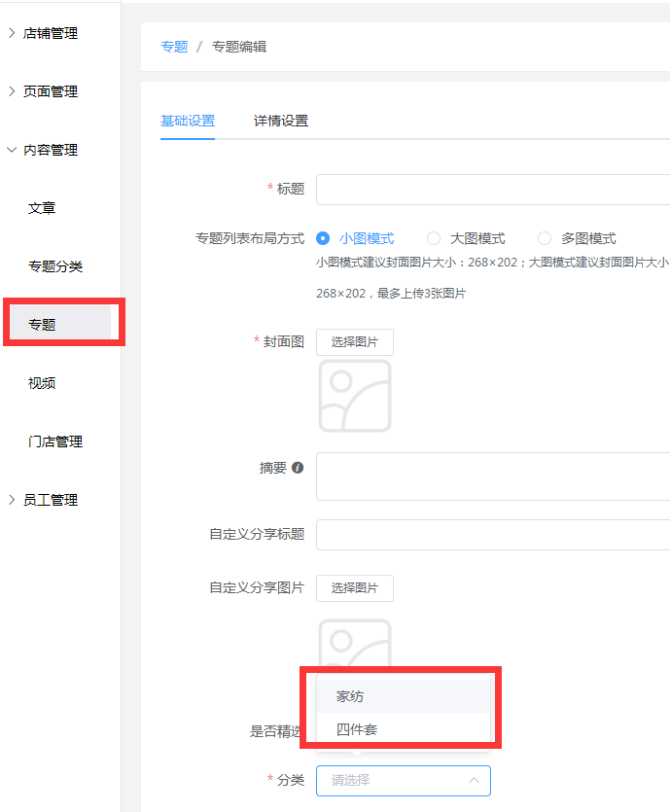The width and height of the screenshot is (670, 812).
Task: Select the 大图模式 radio button
Action: pos(434,238)
